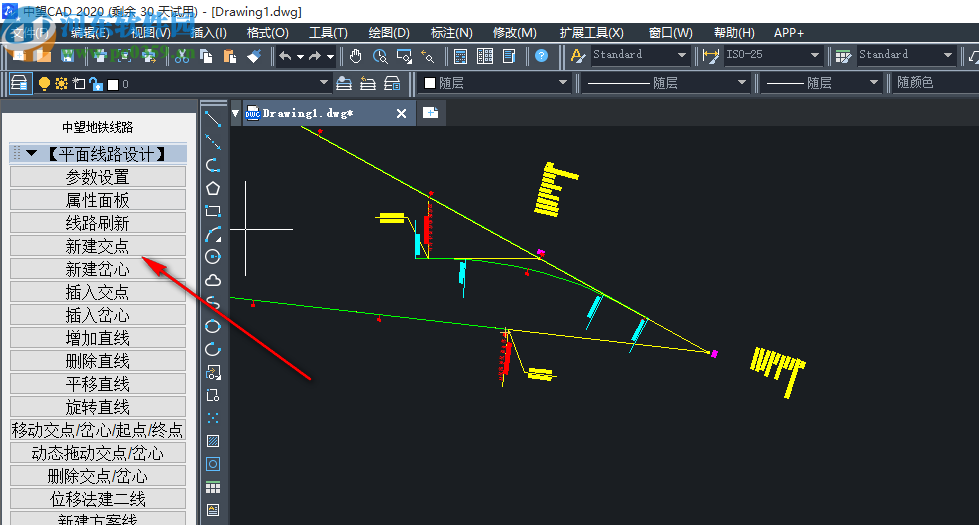The width and height of the screenshot is (979, 525).
Task: Click the Zoom Realtime icon
Action: pos(380,56)
